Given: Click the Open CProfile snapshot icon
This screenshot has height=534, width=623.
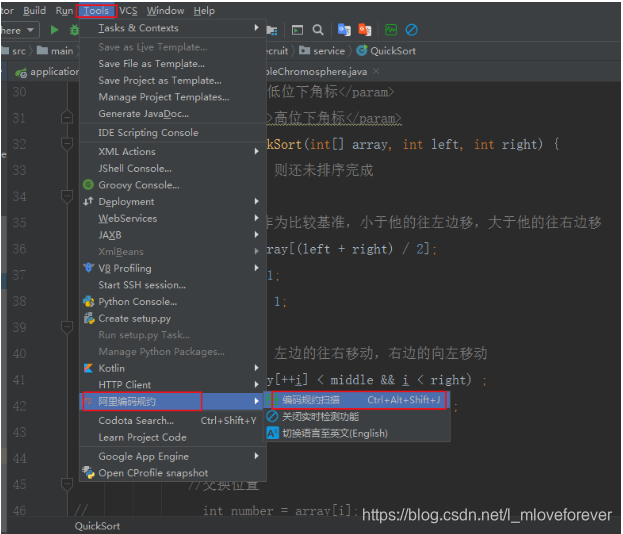Looking at the screenshot, I should coord(88,472).
